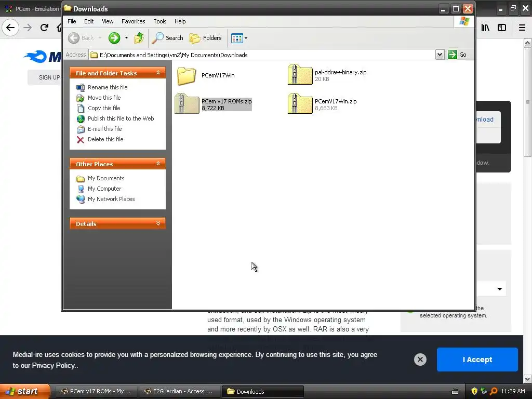Toggle the browser sidebar icon
532x399 pixels.
point(502,28)
